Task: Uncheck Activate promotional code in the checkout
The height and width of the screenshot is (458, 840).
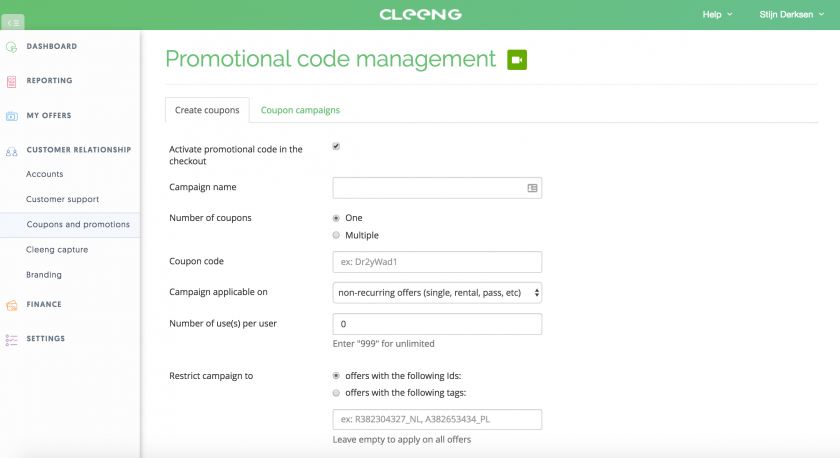Action: (336, 146)
